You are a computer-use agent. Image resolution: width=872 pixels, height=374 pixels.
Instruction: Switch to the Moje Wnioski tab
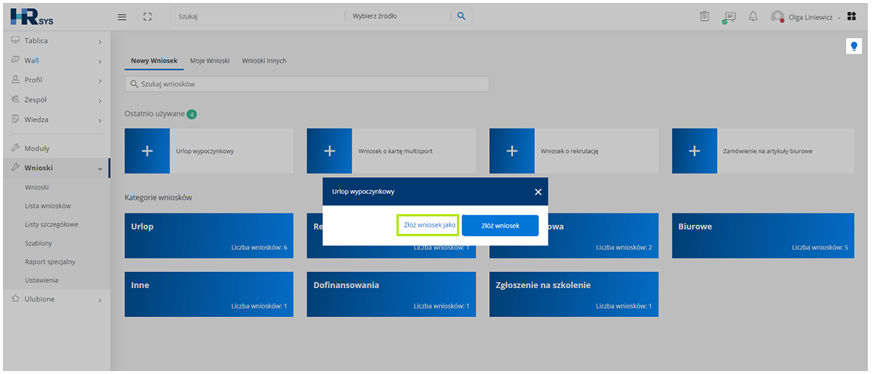(x=210, y=61)
